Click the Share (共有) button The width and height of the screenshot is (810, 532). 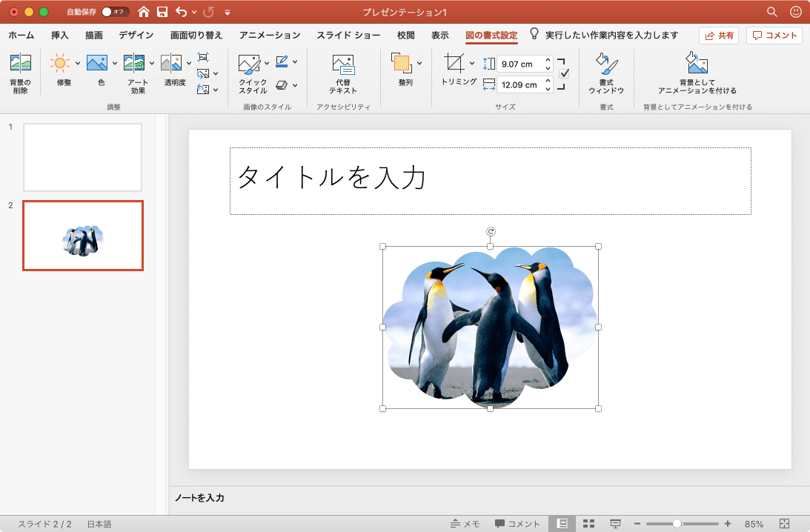pos(719,36)
